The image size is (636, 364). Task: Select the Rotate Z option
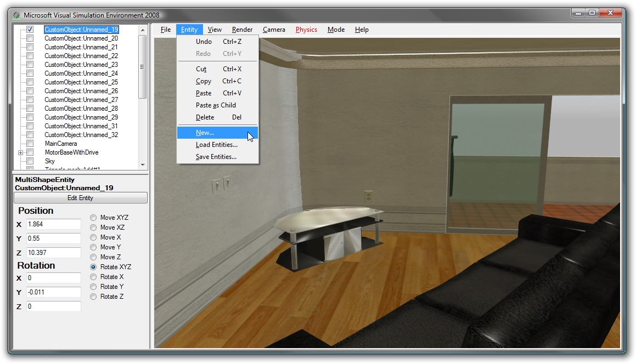[x=92, y=297]
